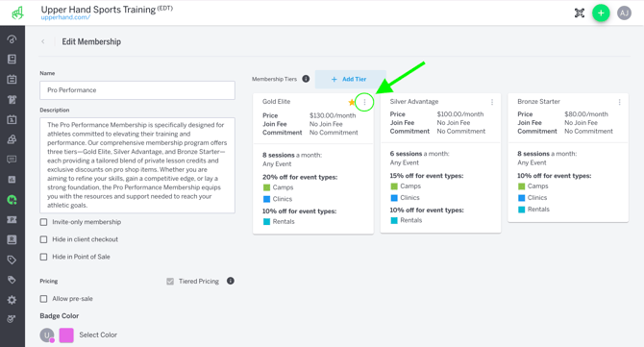Toggle the Invite-only membership checkbox
Screen dimensions: 644x347
43,222
